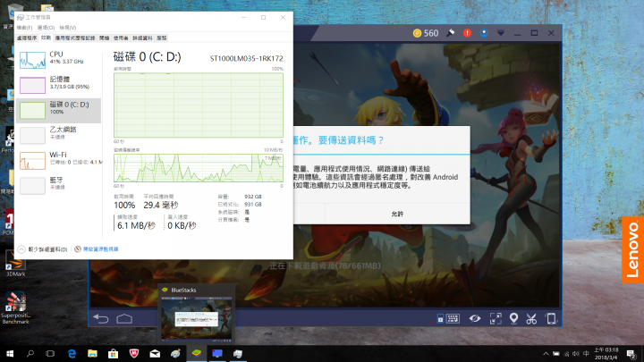Click BlueStacks screenshot scissors icon
This screenshot has height=362, width=644.
[531, 318]
